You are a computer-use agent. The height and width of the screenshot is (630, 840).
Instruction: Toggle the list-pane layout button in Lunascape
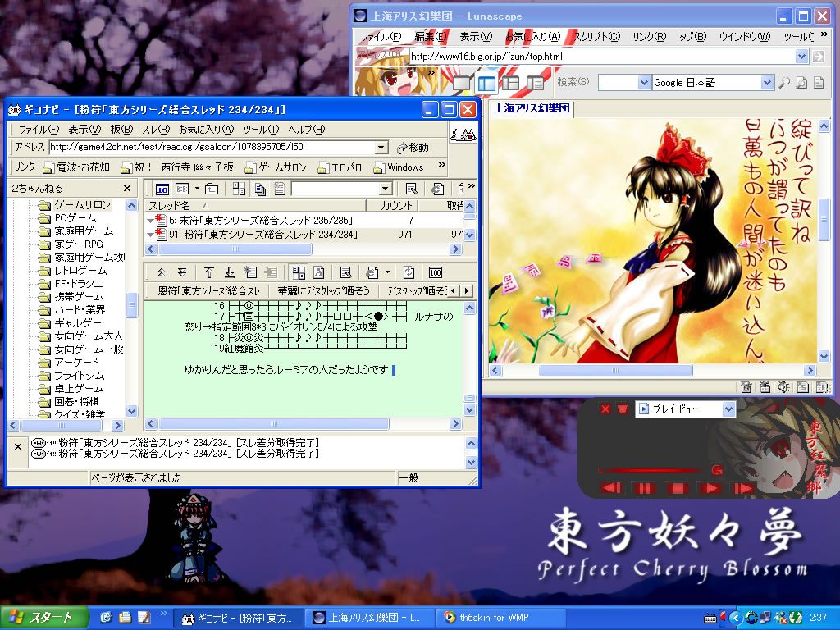coord(535,83)
